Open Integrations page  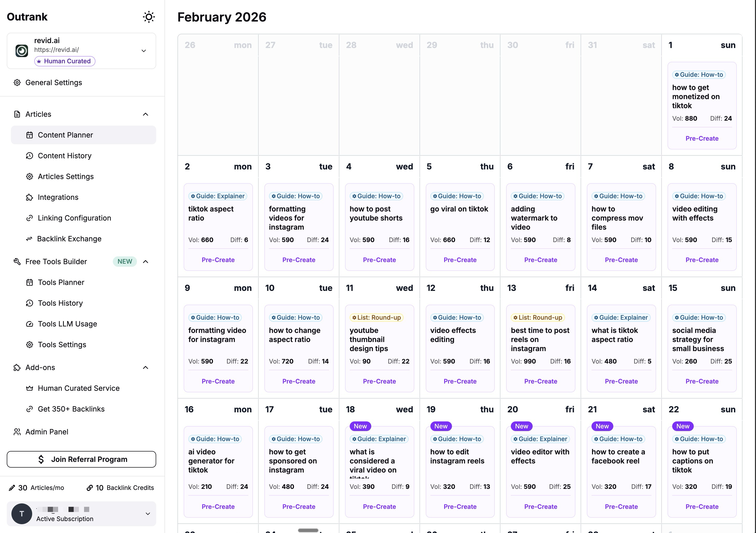tap(58, 197)
